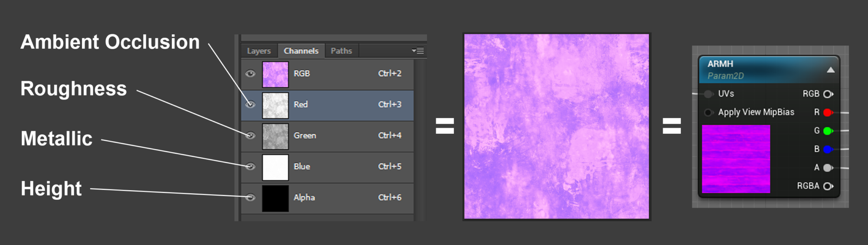Collapse the ARMH node with triangle arrow
Screen dimensions: 868x245
pyautogui.click(x=830, y=70)
